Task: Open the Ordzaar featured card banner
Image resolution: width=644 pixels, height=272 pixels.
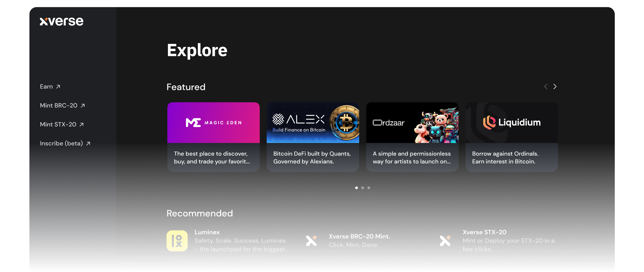Action: tap(412, 122)
